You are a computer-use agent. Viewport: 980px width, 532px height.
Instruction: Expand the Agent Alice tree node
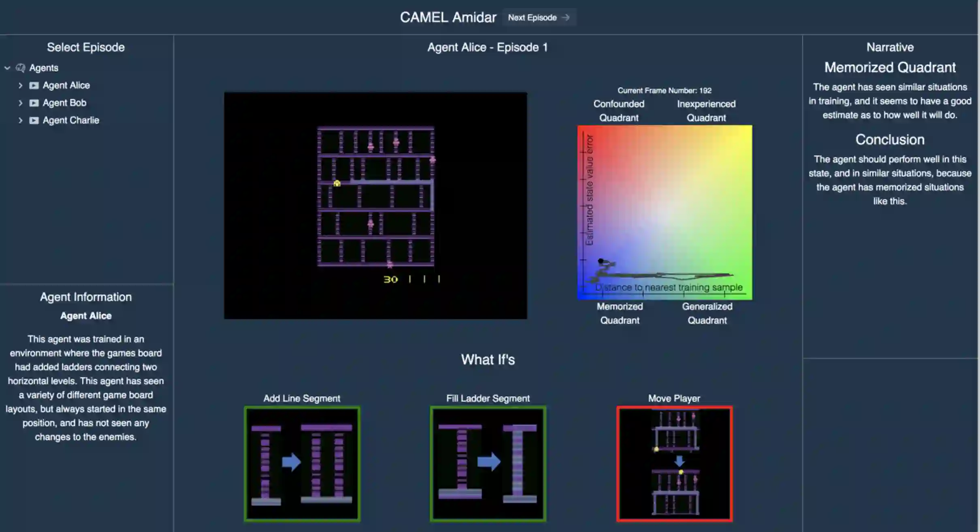[x=20, y=85]
